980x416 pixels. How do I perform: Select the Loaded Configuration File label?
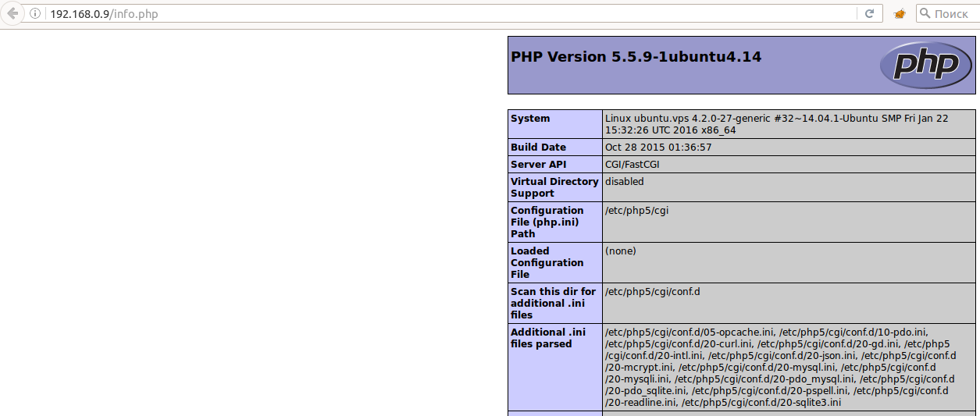(547, 262)
